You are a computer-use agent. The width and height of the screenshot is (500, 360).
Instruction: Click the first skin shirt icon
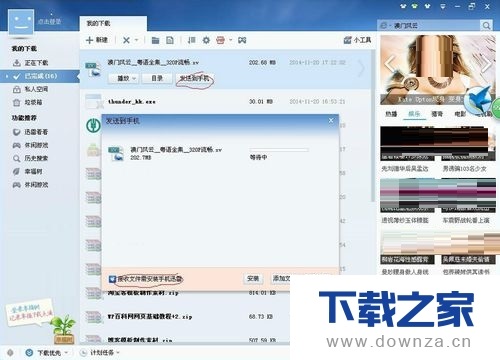pos(403,6)
